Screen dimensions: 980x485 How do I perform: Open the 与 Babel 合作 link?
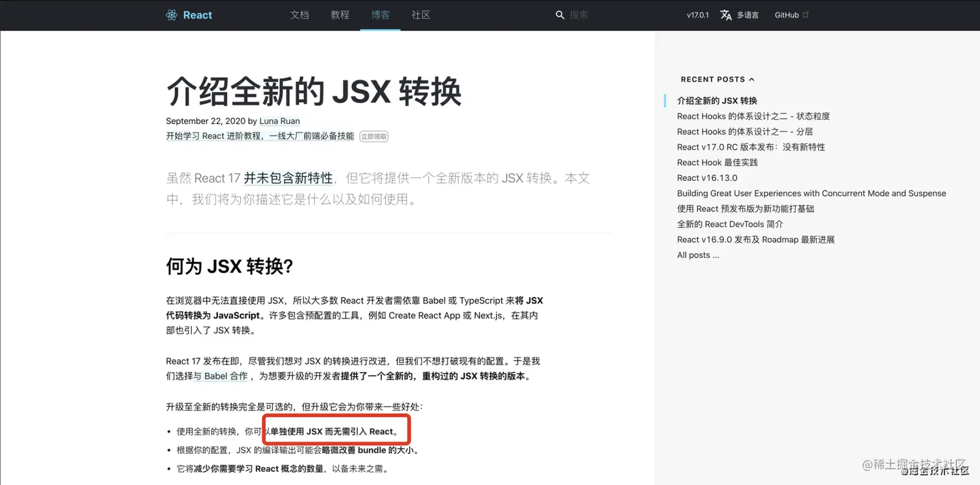(220, 376)
